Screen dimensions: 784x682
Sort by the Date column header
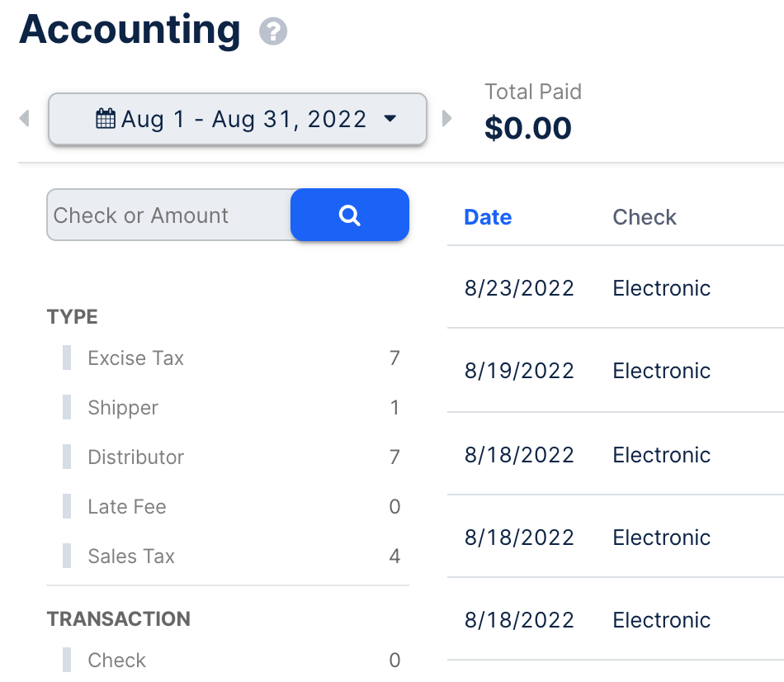pyautogui.click(x=488, y=217)
